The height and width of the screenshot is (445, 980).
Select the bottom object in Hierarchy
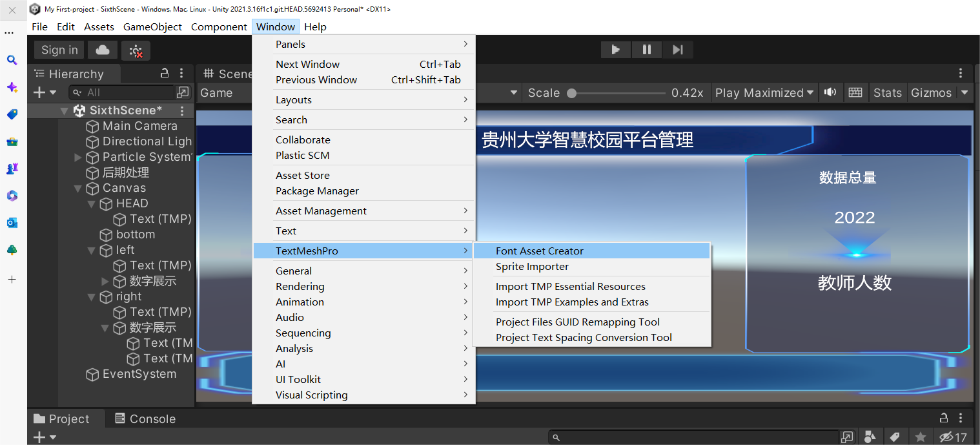pos(127,234)
